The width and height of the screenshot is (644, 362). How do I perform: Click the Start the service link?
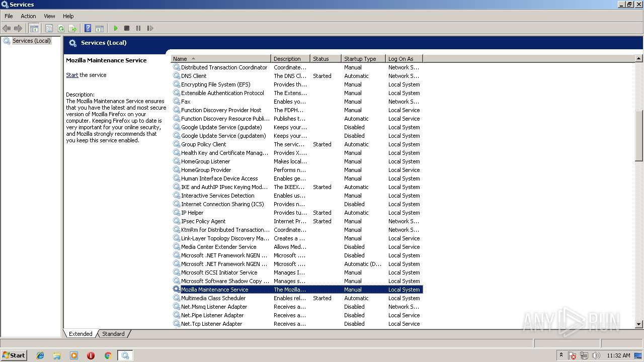72,75
